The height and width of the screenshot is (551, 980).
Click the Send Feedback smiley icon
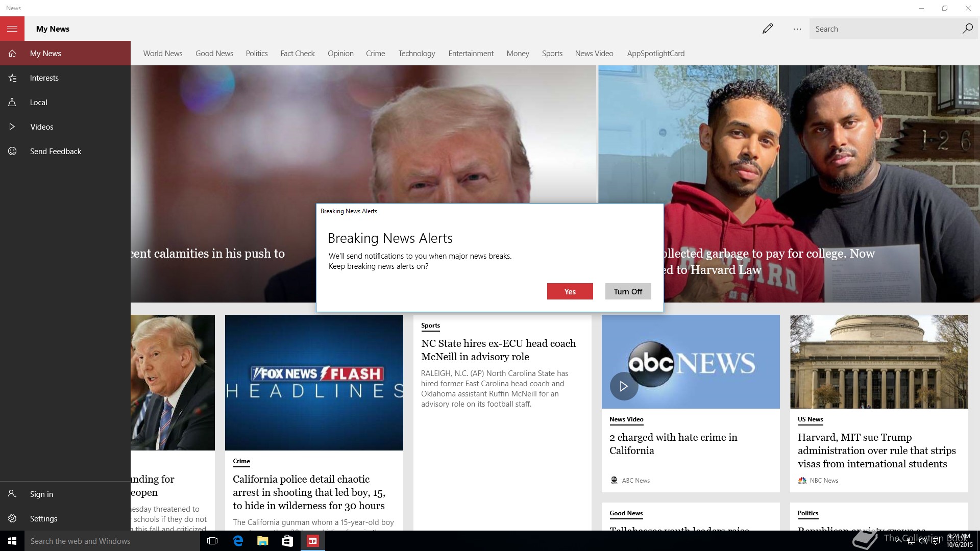pyautogui.click(x=12, y=151)
